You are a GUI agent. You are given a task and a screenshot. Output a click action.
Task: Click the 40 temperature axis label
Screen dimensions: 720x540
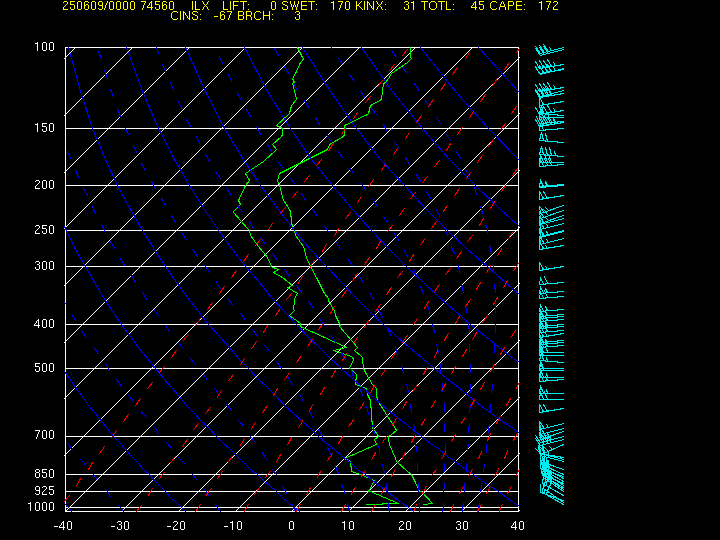[x=518, y=526]
